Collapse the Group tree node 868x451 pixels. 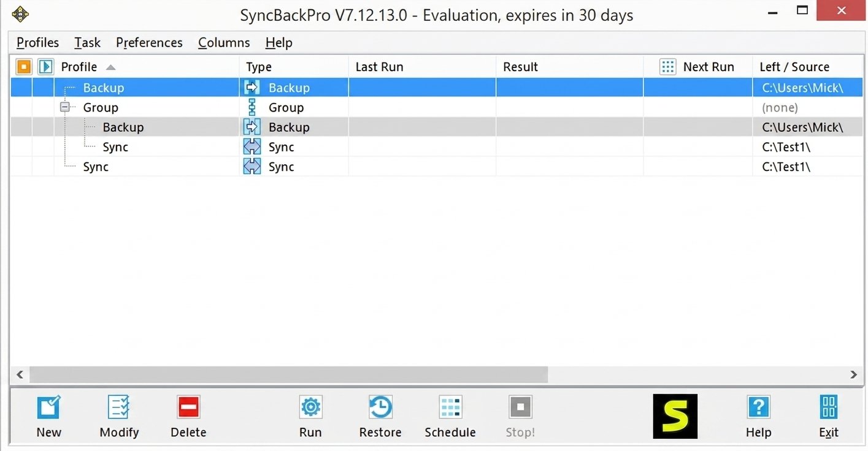pyautogui.click(x=64, y=107)
